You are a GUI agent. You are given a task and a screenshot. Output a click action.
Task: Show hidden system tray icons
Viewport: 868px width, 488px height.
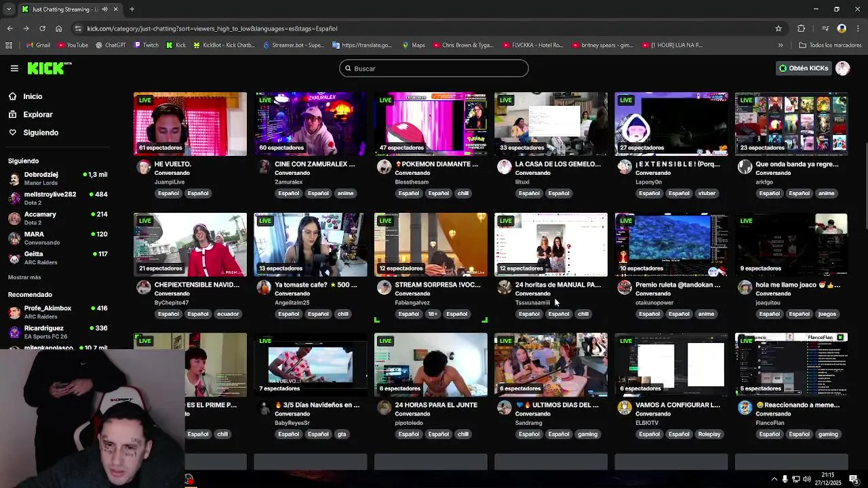pyautogui.click(x=774, y=479)
